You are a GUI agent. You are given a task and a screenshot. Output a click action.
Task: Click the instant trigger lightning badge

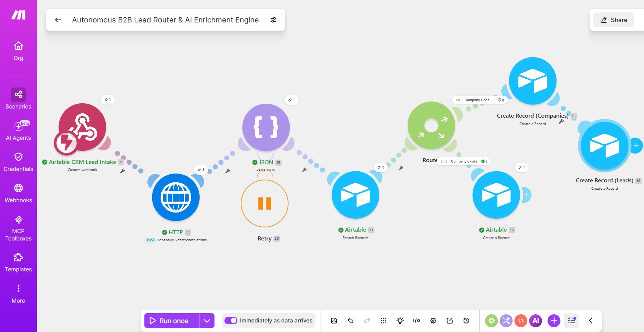pyautogui.click(x=66, y=143)
